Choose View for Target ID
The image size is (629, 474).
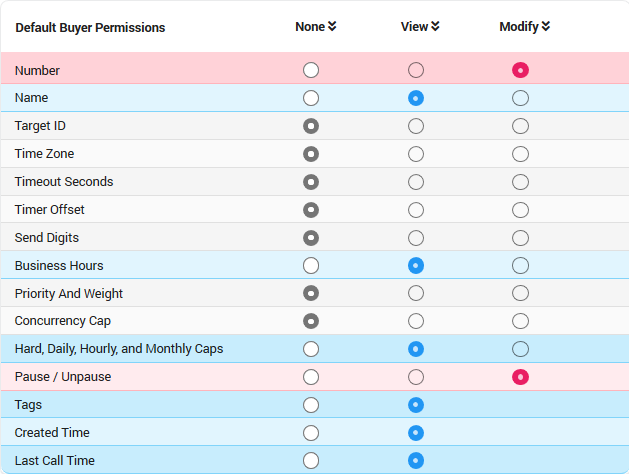[416, 126]
